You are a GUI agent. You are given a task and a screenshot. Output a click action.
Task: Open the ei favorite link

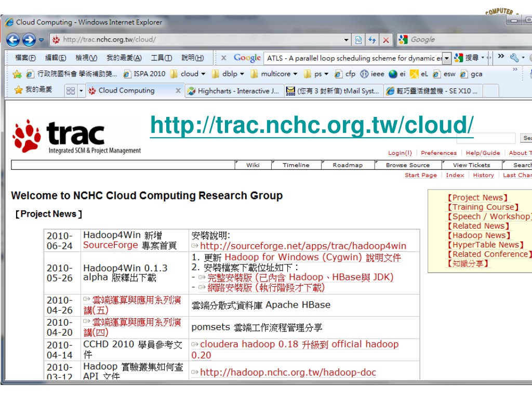coord(397,74)
